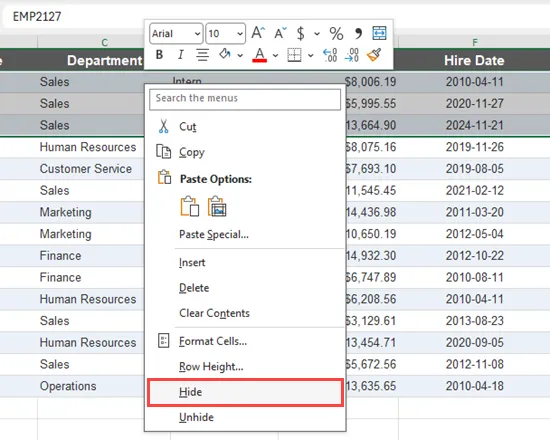Click Unhide in context menu
This screenshot has width=550, height=440.
(x=245, y=417)
